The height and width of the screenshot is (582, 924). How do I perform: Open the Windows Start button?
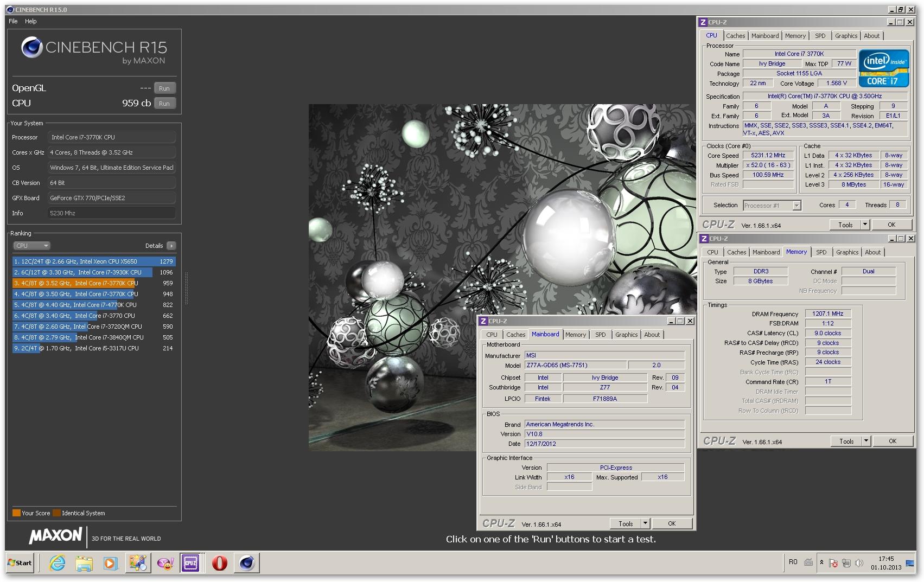pyautogui.click(x=20, y=563)
